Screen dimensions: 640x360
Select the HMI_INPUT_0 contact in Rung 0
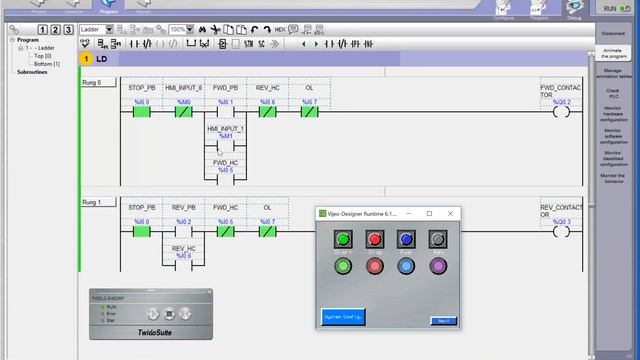click(184, 111)
